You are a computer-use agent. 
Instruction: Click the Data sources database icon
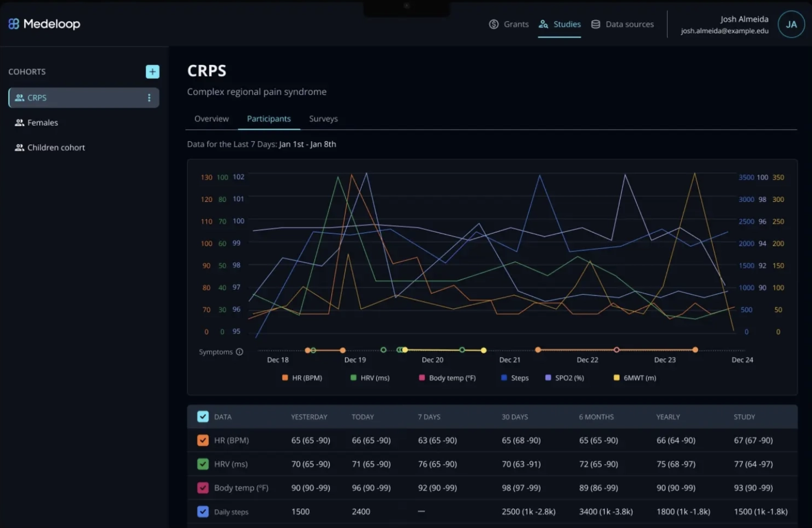[x=595, y=24]
